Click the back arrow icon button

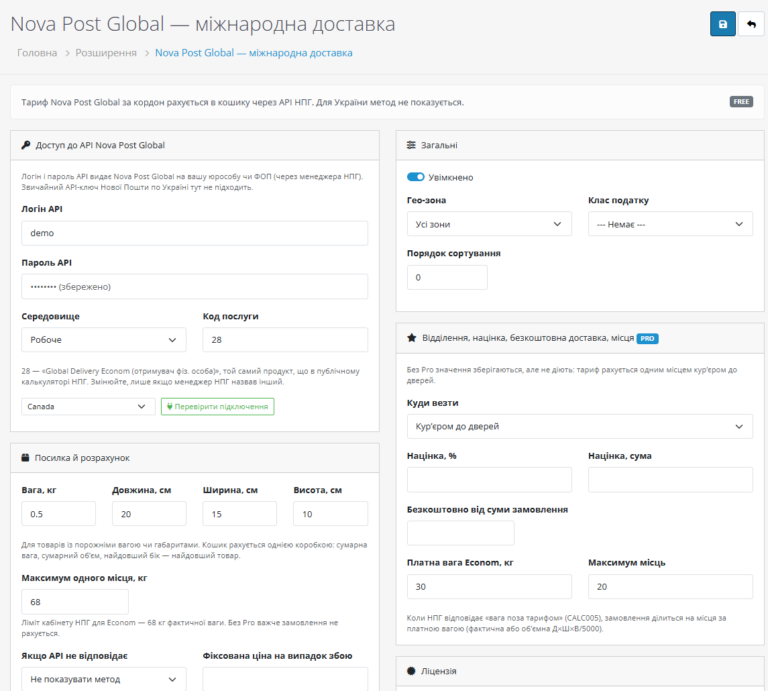(x=751, y=24)
